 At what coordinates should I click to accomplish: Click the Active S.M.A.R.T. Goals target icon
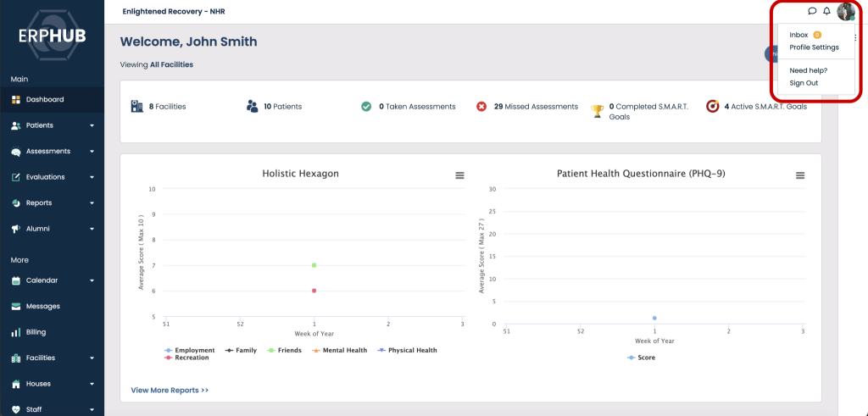pos(712,106)
